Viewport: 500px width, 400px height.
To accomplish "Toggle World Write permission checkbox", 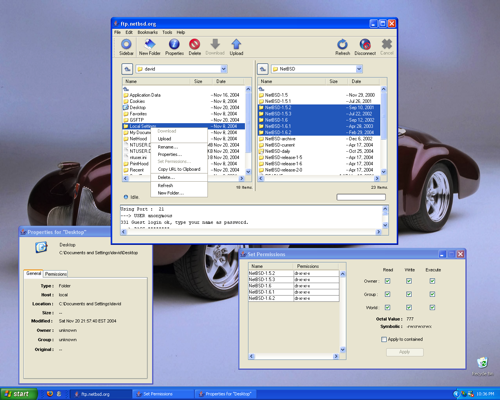I will point(409,307).
